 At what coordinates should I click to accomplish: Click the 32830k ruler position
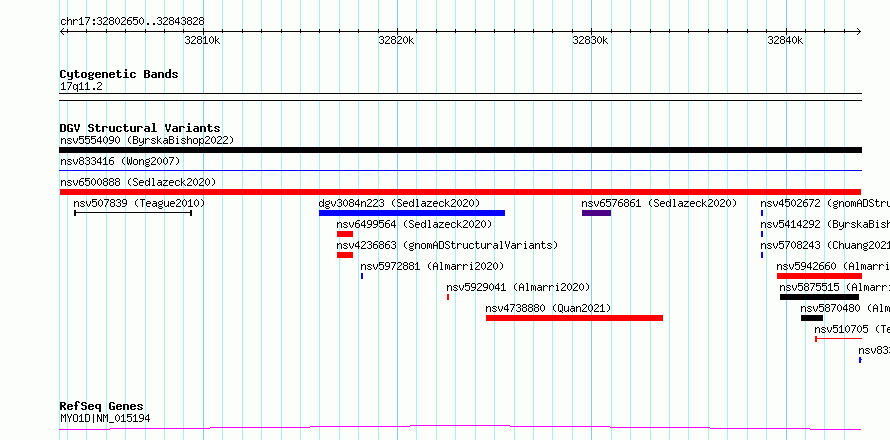coord(591,40)
